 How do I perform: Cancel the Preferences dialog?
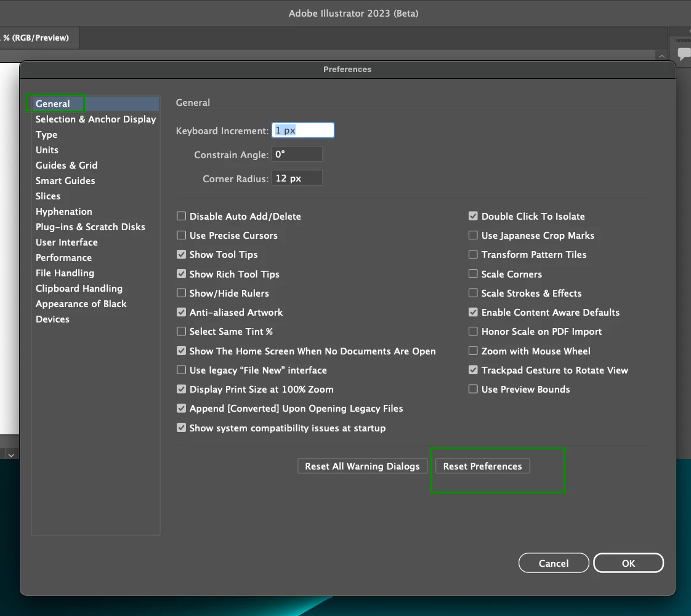click(554, 563)
